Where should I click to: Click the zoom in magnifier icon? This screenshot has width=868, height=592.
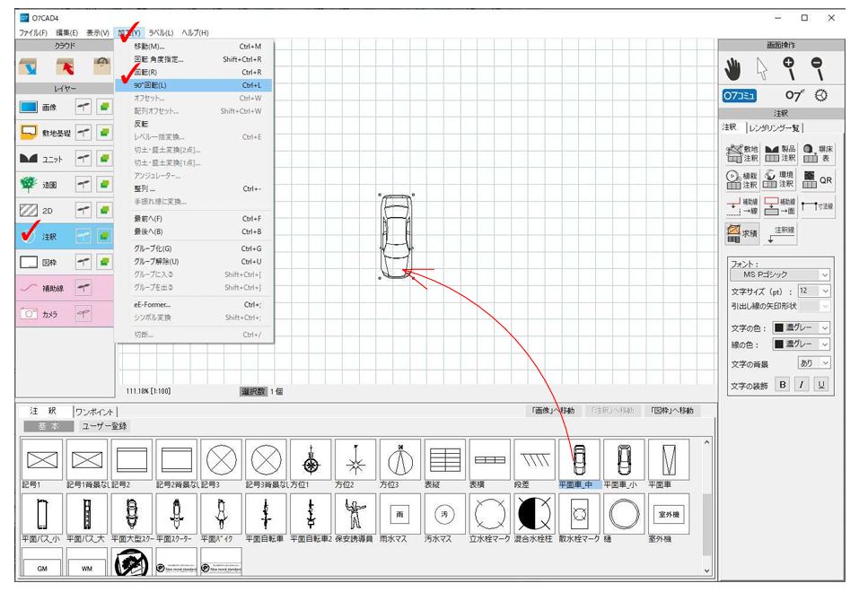tap(789, 68)
